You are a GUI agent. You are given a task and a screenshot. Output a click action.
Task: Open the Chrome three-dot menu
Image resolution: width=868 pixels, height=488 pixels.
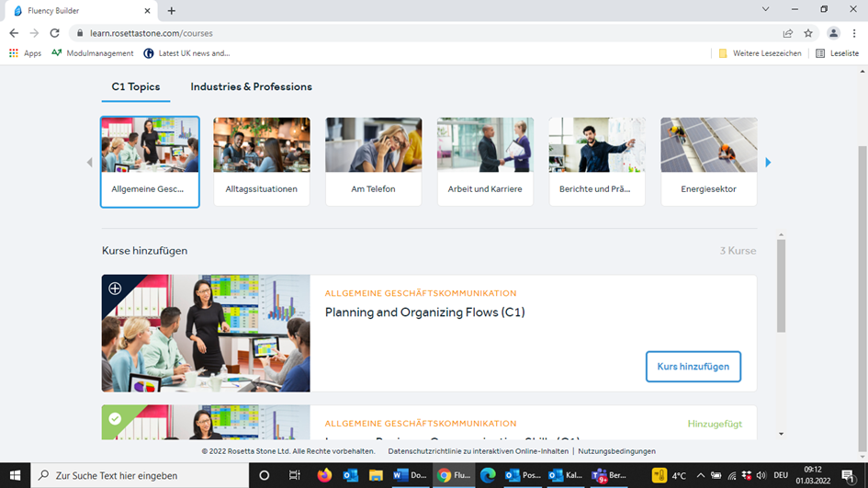(x=854, y=33)
